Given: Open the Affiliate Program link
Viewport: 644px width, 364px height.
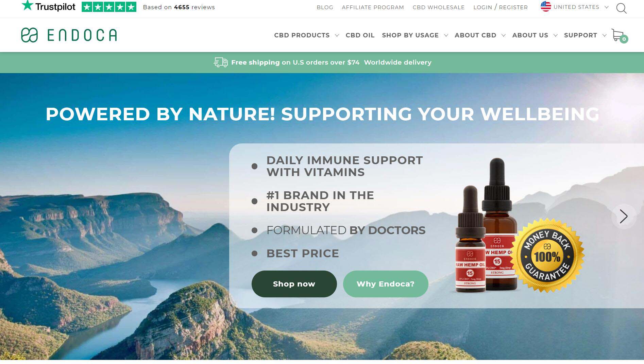Looking at the screenshot, I should point(373,7).
